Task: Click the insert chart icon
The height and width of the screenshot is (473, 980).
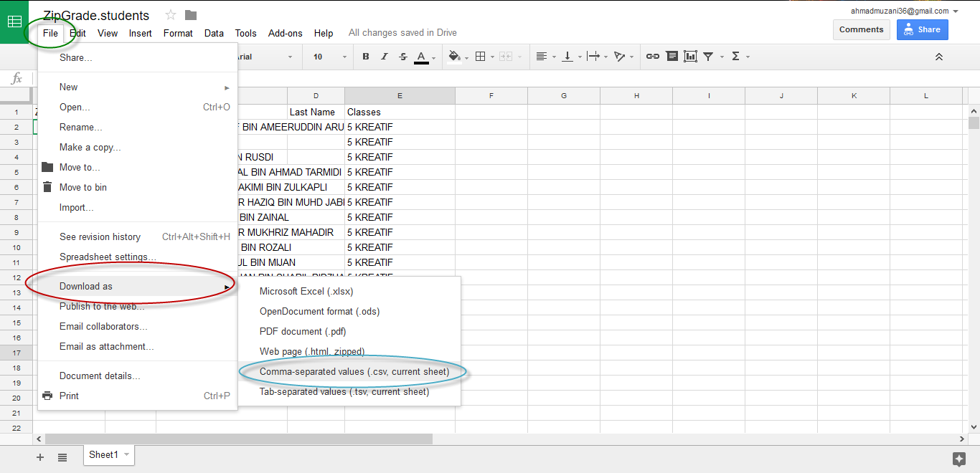Action: 690,57
